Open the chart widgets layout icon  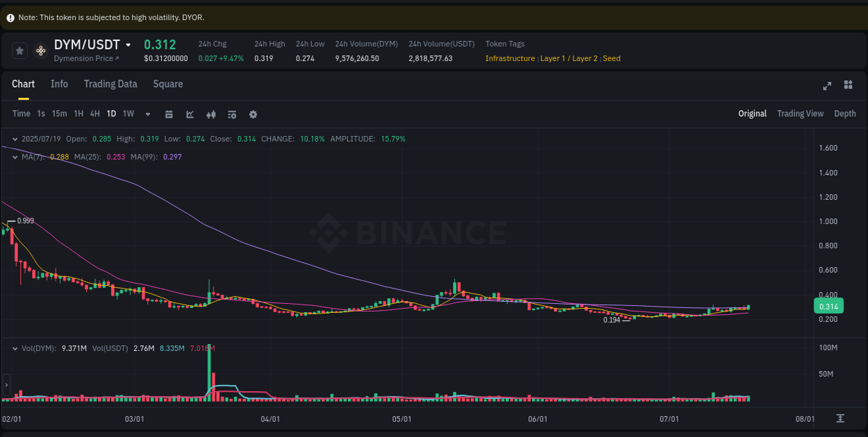click(x=847, y=85)
